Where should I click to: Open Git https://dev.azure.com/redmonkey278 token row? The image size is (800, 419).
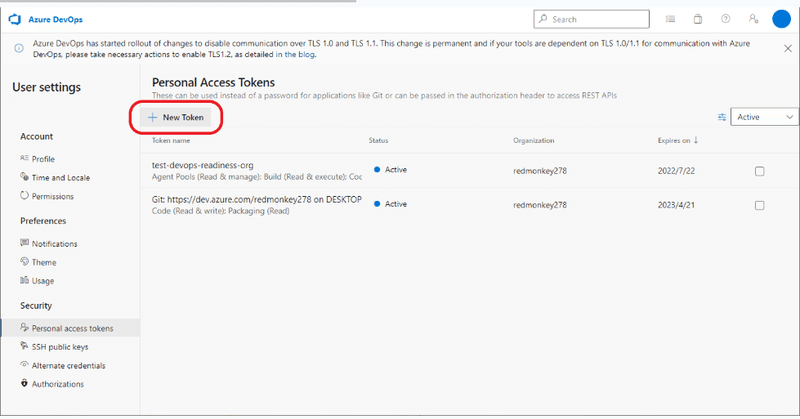point(469,205)
